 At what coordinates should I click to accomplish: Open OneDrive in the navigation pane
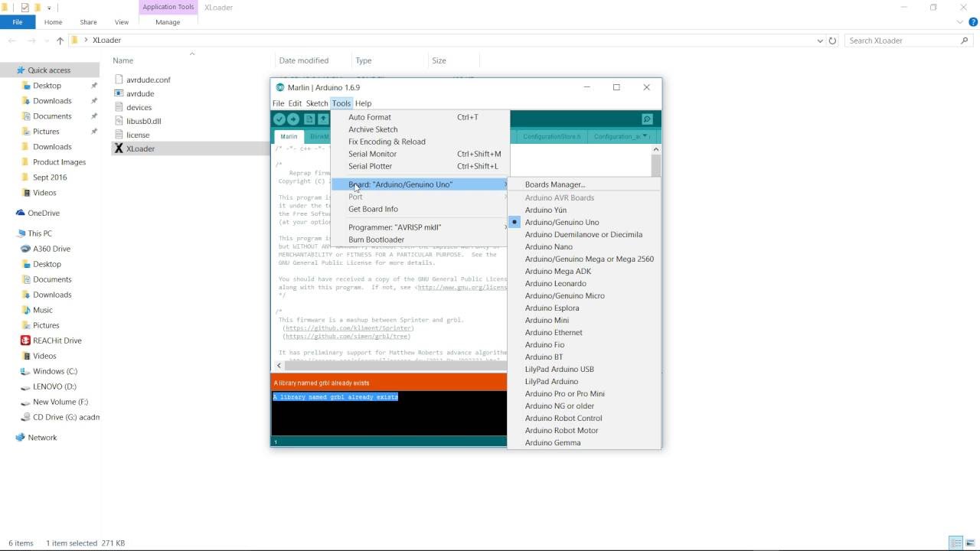pos(43,213)
